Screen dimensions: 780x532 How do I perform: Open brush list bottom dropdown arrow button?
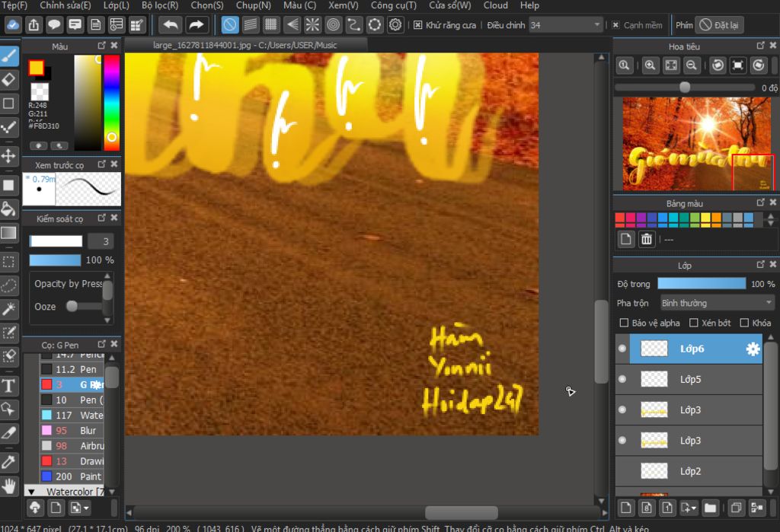point(80,508)
